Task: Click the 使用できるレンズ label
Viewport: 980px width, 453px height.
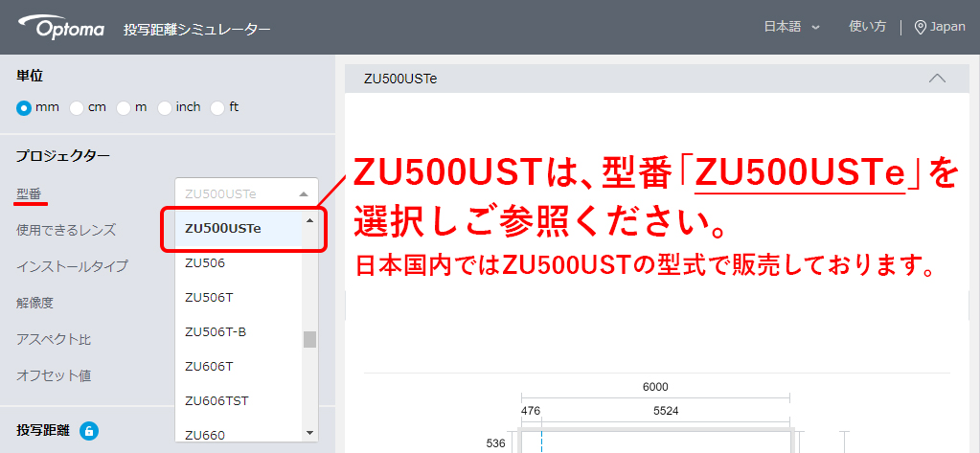Action: click(66, 230)
